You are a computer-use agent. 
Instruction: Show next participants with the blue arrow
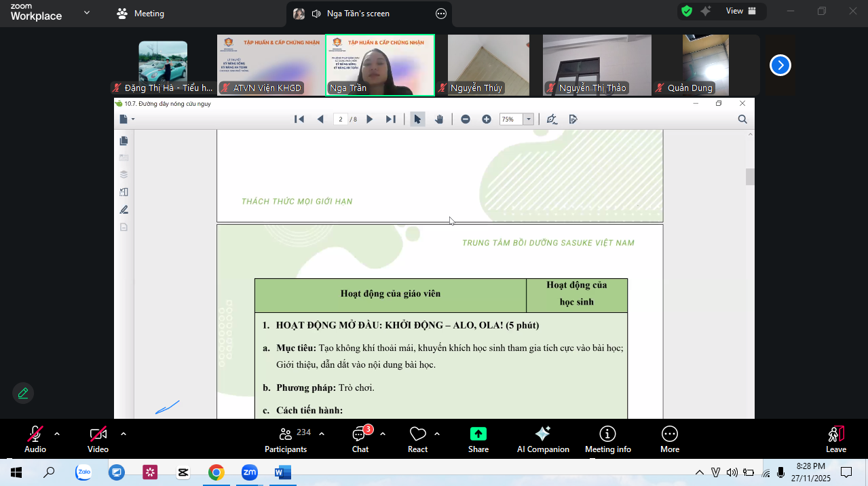[780, 65]
